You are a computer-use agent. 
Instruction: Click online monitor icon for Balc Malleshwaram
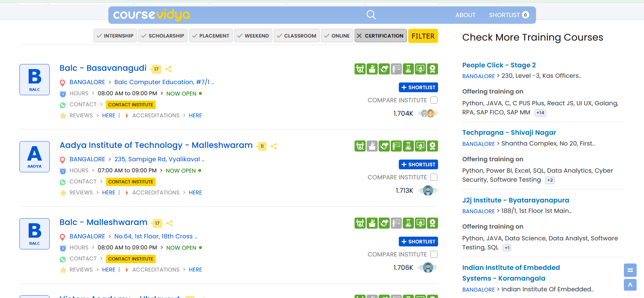tap(420, 223)
